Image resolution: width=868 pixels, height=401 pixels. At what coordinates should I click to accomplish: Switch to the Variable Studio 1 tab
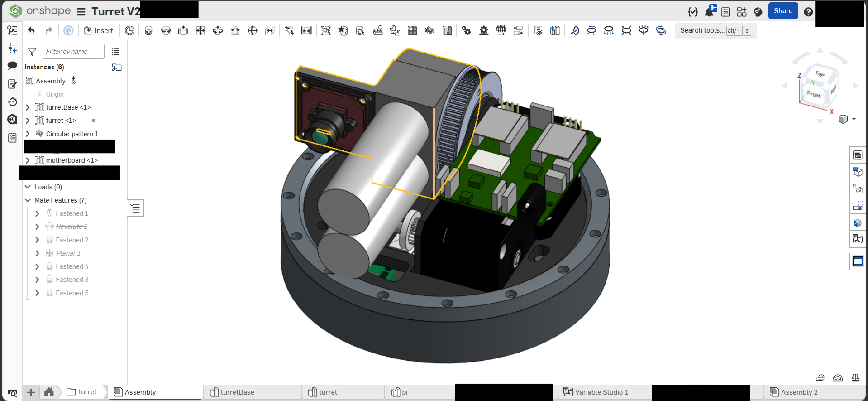click(x=604, y=392)
